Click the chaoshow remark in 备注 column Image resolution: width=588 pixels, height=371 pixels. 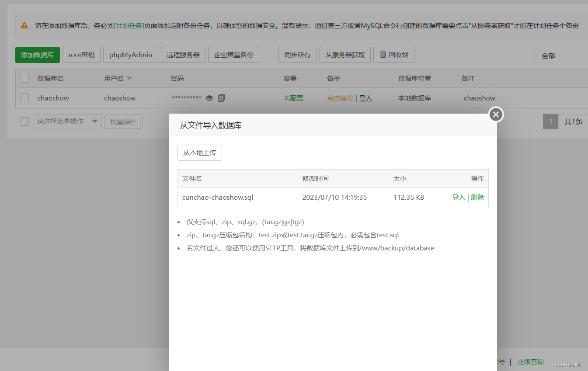click(480, 98)
